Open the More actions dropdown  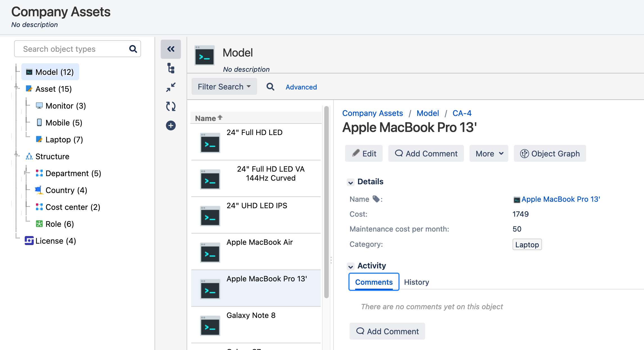489,154
